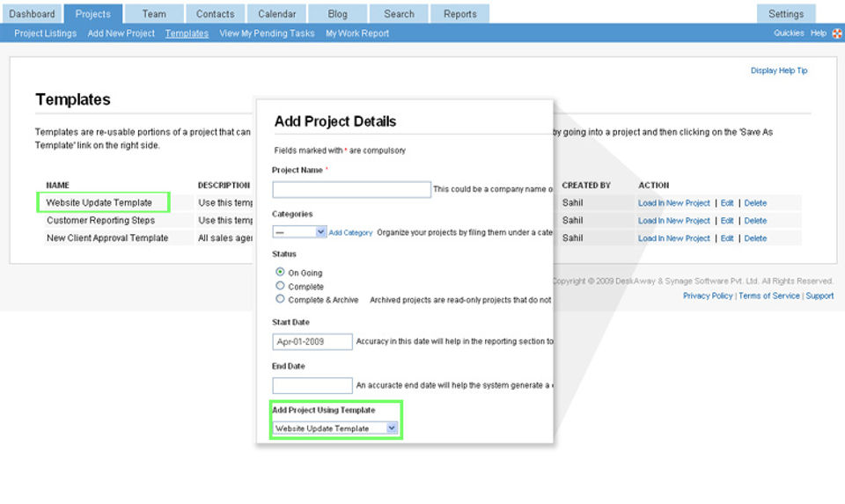Go to the Search tab
Screen dimensions: 845x504
point(399,14)
